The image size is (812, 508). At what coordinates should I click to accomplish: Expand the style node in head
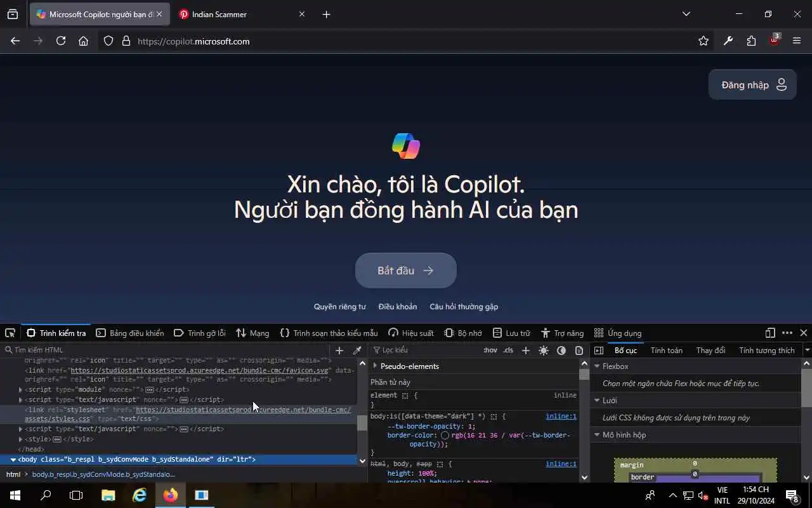[20, 439]
